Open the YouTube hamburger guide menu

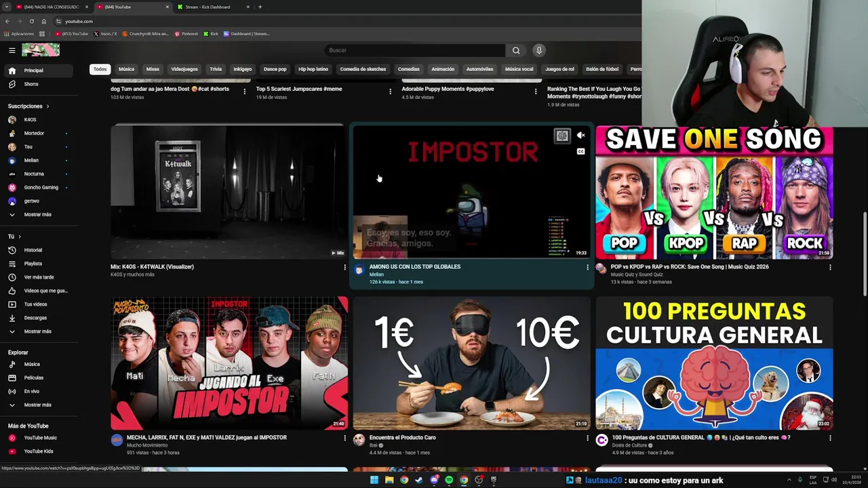[12, 50]
